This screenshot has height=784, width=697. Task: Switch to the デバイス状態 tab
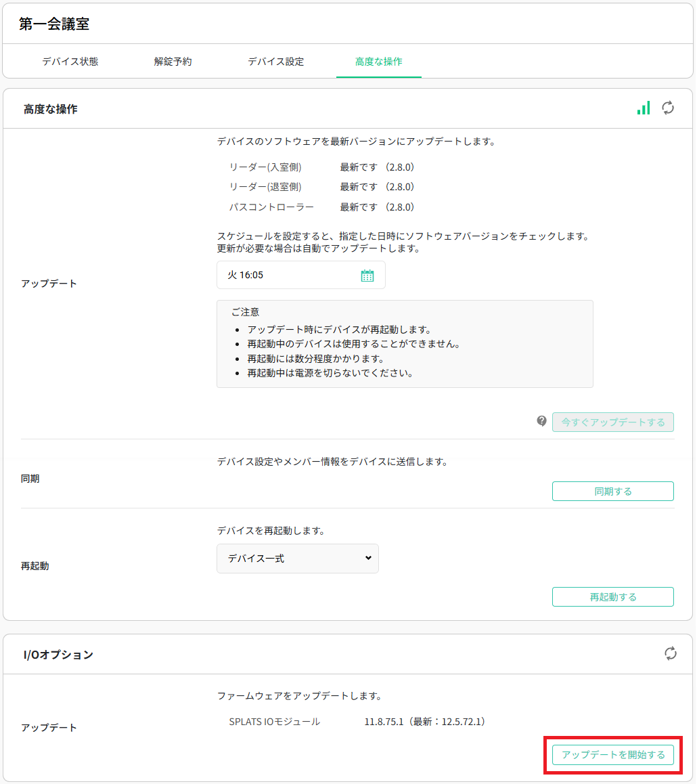(x=70, y=62)
